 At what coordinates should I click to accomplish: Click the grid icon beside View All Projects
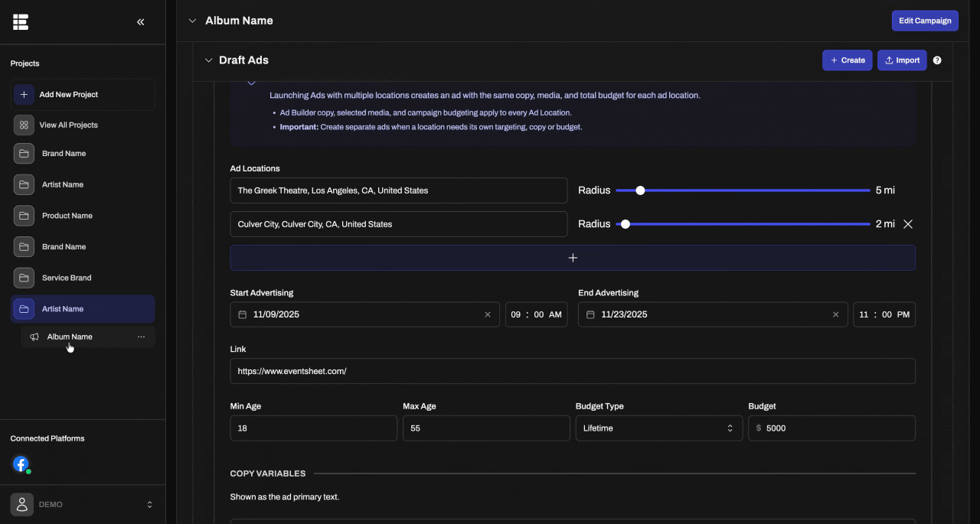click(x=24, y=125)
